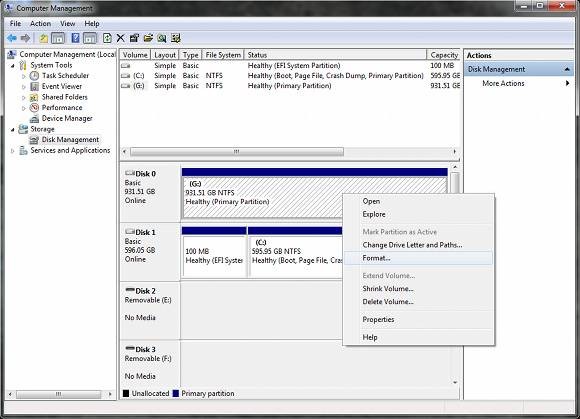
Task: Open the View menu
Action: tap(68, 24)
